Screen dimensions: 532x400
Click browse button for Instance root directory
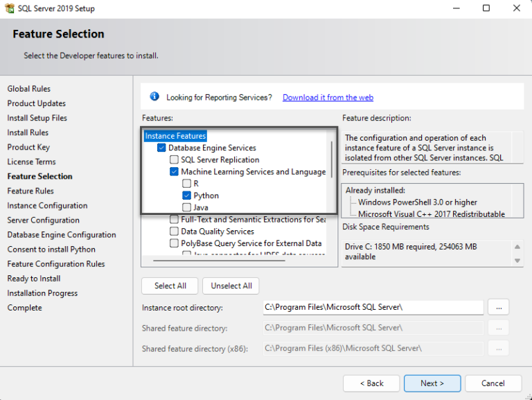pos(499,307)
